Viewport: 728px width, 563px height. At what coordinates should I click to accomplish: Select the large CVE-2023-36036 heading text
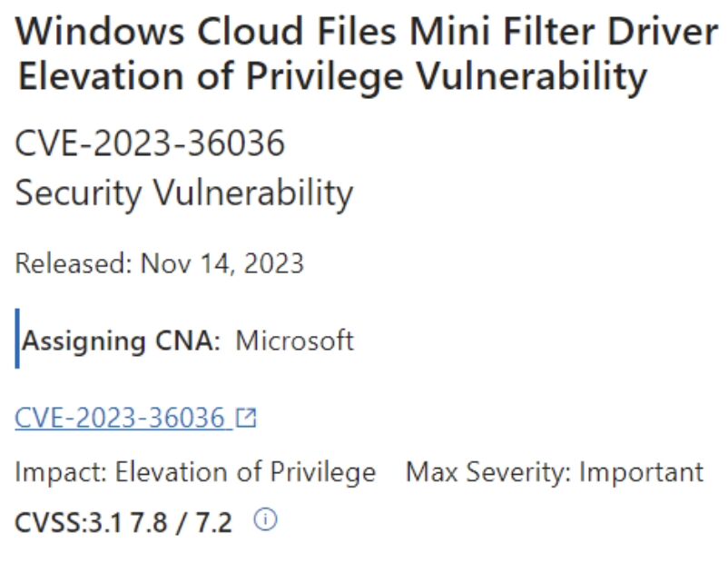click(x=150, y=143)
